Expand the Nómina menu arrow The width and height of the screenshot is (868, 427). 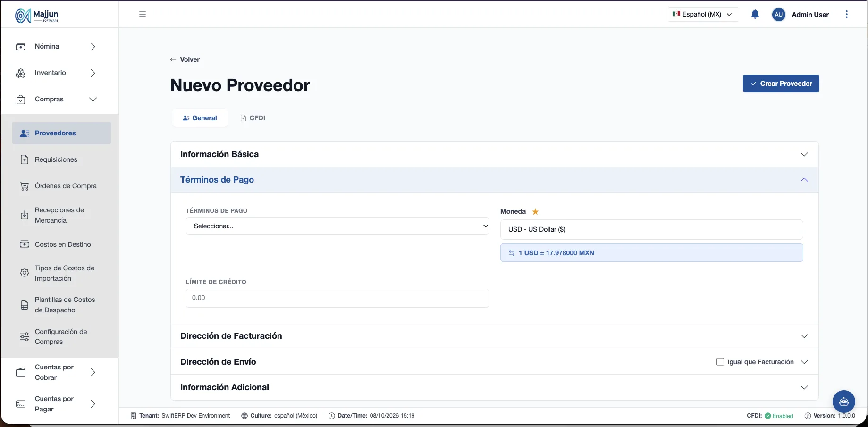(x=93, y=47)
